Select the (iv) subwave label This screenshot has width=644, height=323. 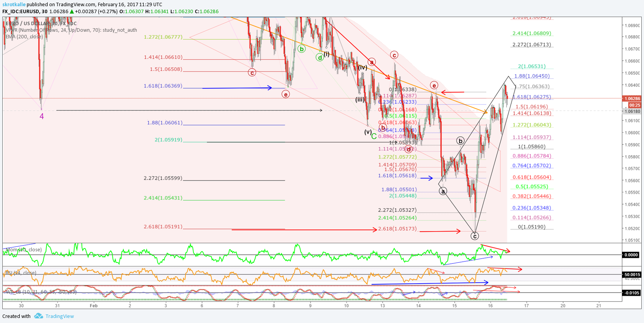pyautogui.click(x=362, y=67)
